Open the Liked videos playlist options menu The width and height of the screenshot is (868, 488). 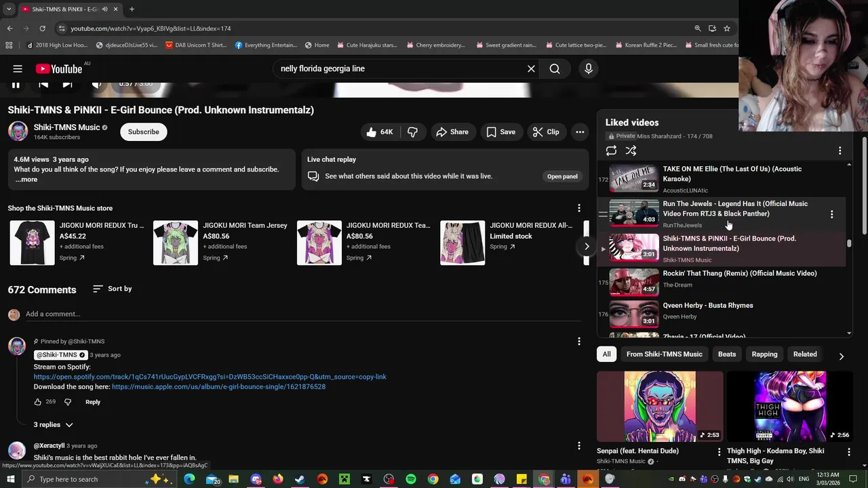coord(840,150)
